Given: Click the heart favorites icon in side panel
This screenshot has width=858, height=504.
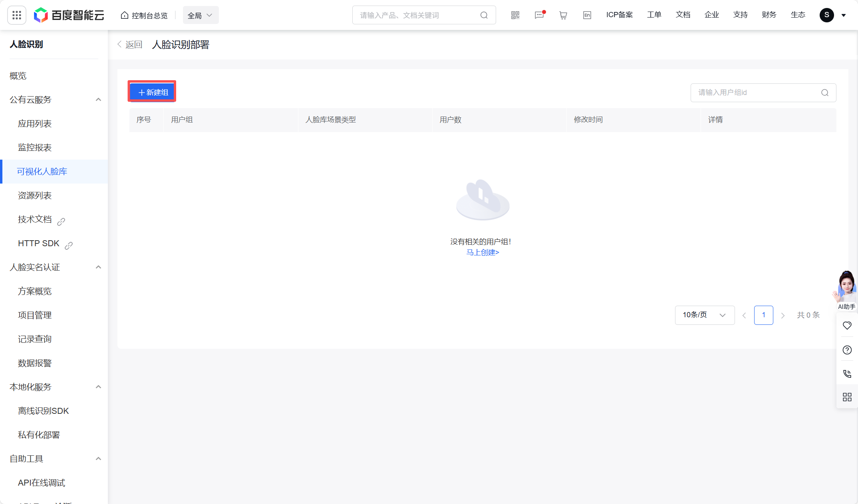Looking at the screenshot, I should point(847,325).
